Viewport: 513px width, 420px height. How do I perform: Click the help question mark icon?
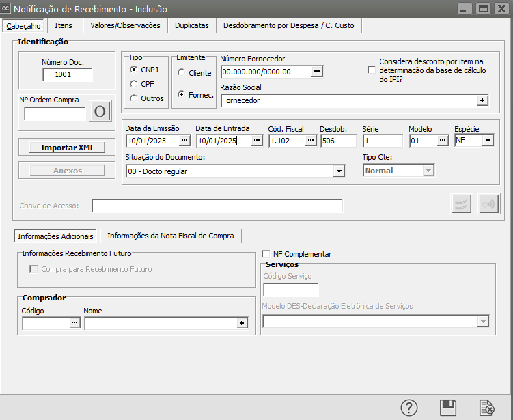(408, 408)
